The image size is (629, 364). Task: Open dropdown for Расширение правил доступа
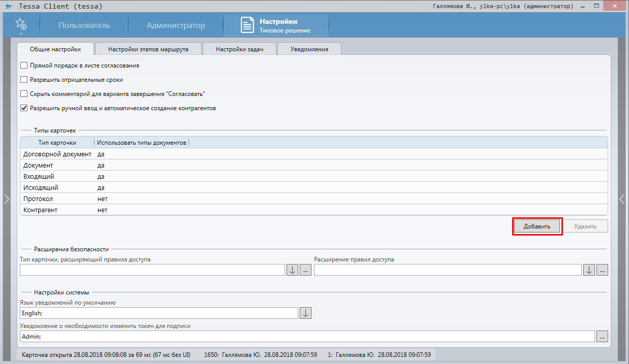coord(589,270)
